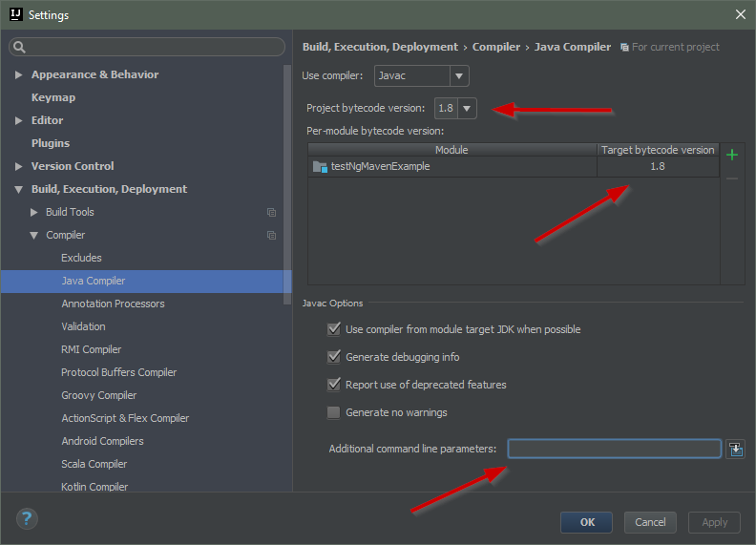
Task: Expand the Appearance & Behavior section
Action: (x=18, y=74)
